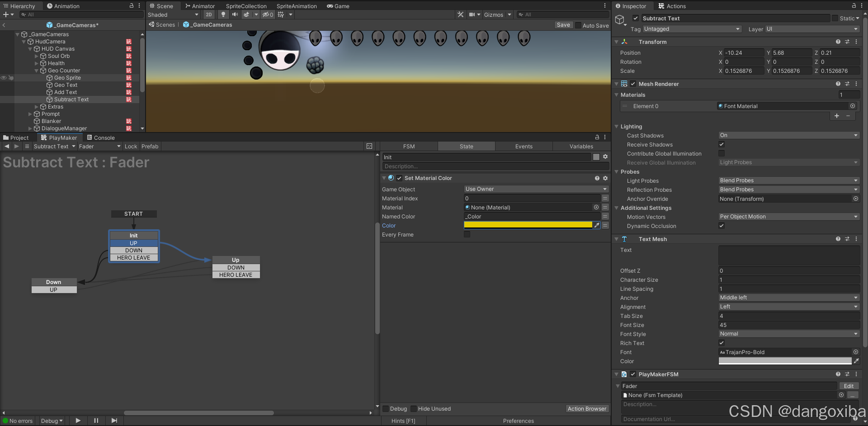The height and width of the screenshot is (426, 868).
Task: Click the plus create icon in Hierarchy
Action: coord(6,14)
